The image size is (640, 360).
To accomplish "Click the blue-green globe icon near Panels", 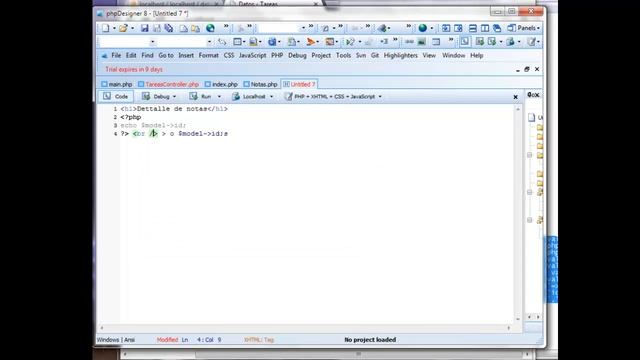I will [x=423, y=28].
